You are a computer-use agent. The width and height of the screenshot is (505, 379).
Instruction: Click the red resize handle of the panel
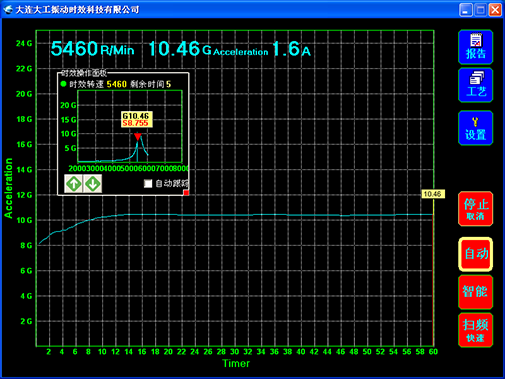tap(186, 193)
